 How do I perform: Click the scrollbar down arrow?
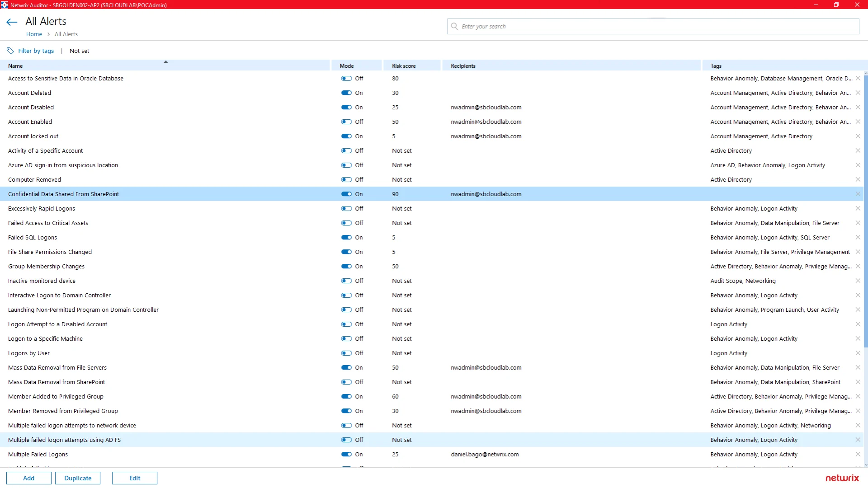tap(866, 465)
